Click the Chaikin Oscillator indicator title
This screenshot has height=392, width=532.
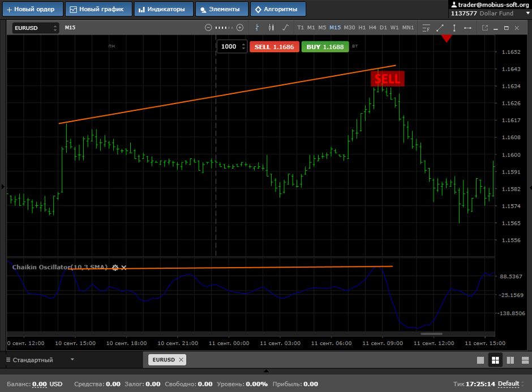point(60,267)
